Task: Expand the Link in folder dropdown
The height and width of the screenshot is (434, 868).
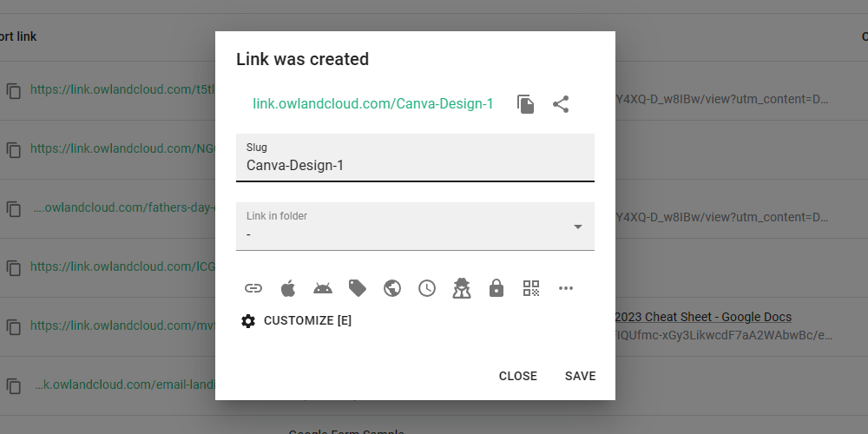Action: coord(415,227)
